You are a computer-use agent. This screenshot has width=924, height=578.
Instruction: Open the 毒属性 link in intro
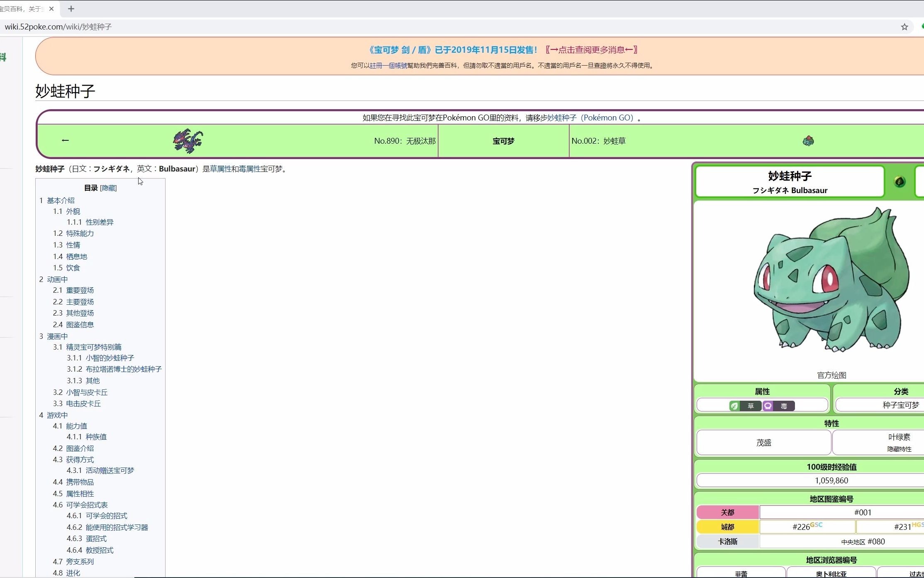pyautogui.click(x=249, y=169)
